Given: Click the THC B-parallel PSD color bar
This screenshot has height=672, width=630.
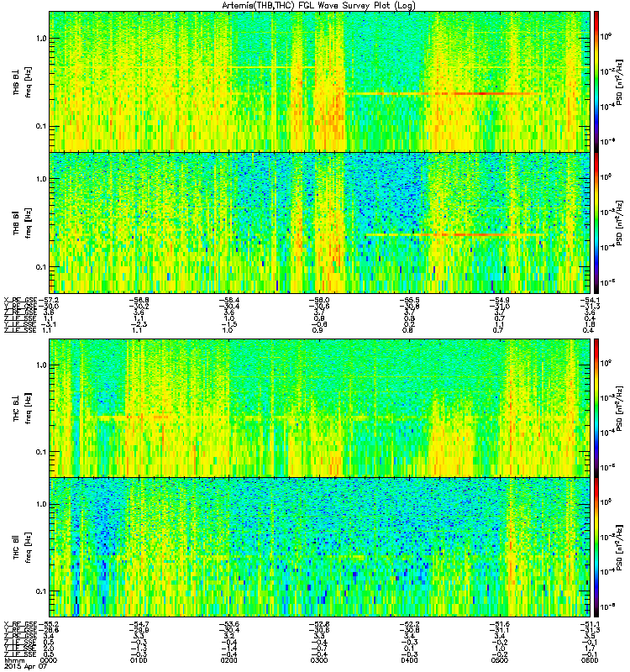Looking at the screenshot, I should [x=596, y=548].
